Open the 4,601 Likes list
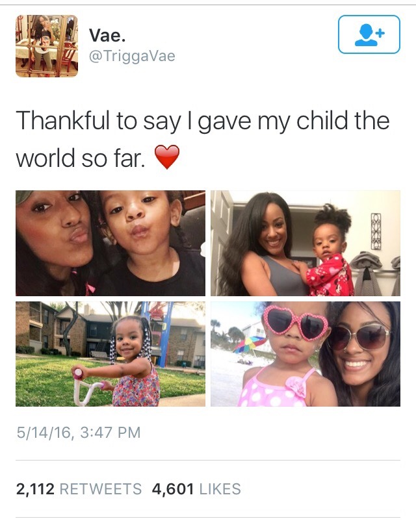 196,489
